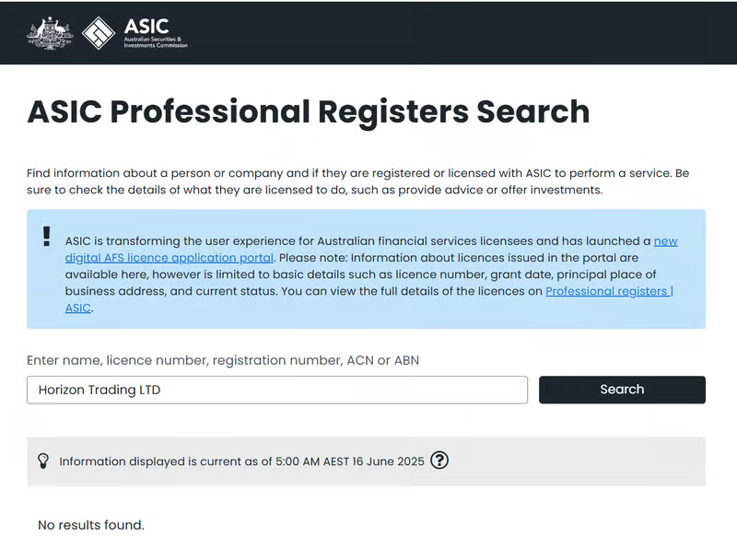This screenshot has height=560, width=737.
Task: Click the Australian coat of arms emblem
Action: [x=50, y=33]
